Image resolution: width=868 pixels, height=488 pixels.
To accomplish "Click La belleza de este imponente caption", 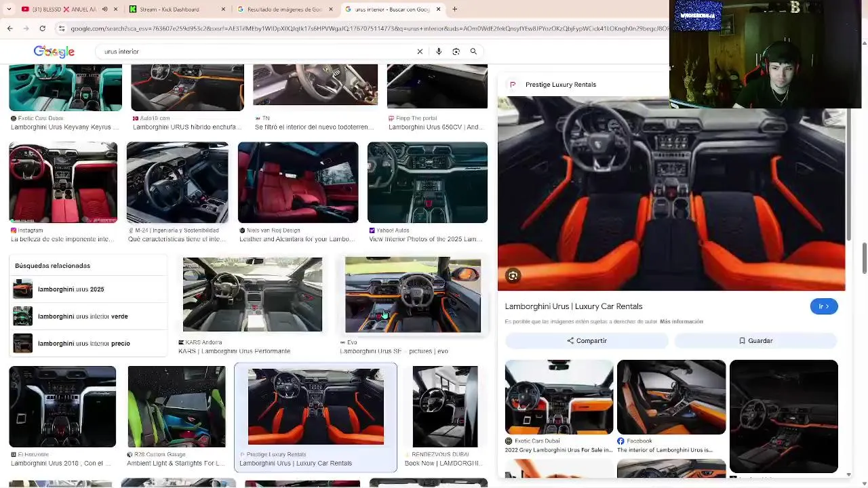I will [x=62, y=239].
